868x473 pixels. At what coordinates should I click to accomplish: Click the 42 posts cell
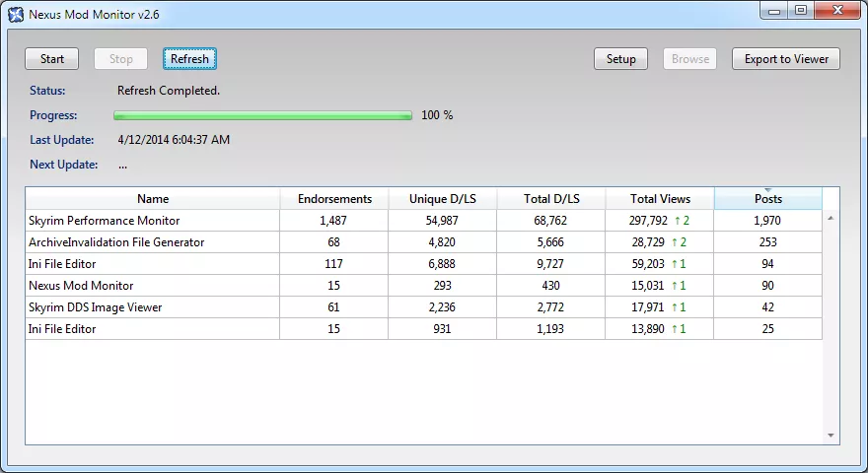[x=767, y=307]
